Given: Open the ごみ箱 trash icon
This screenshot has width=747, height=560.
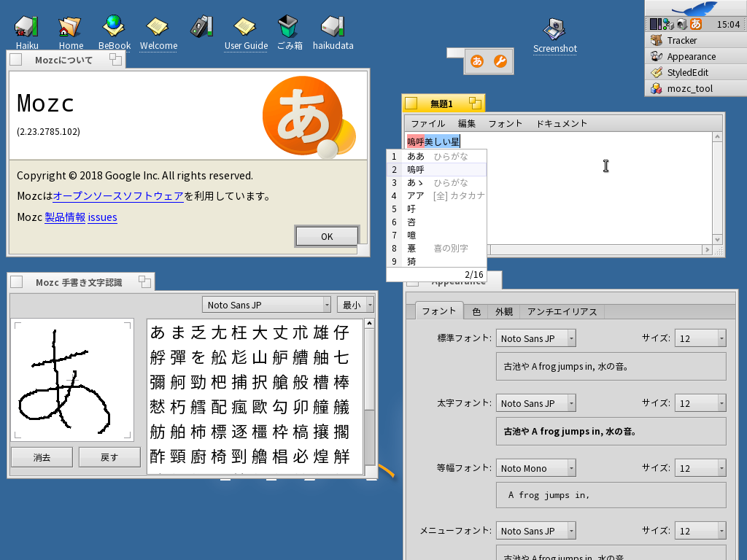Looking at the screenshot, I should (288, 26).
